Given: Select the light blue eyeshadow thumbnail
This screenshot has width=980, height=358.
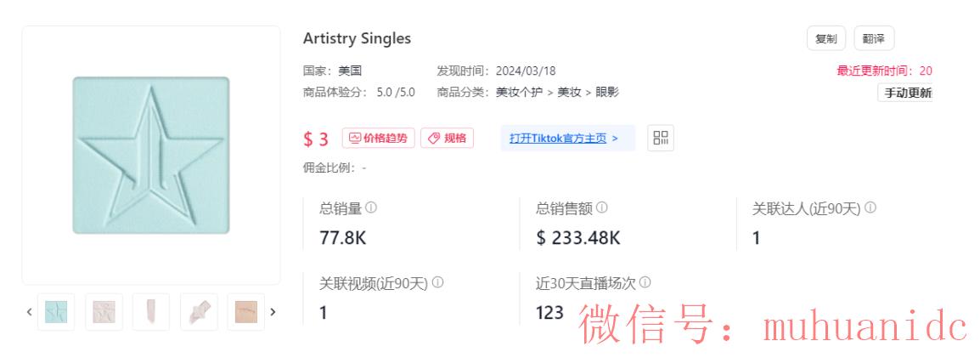Looking at the screenshot, I should point(56,312).
